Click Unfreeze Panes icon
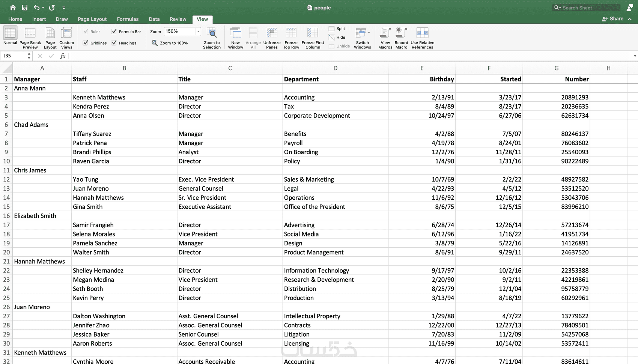Viewport: 638px width, 364px height. 272,38
